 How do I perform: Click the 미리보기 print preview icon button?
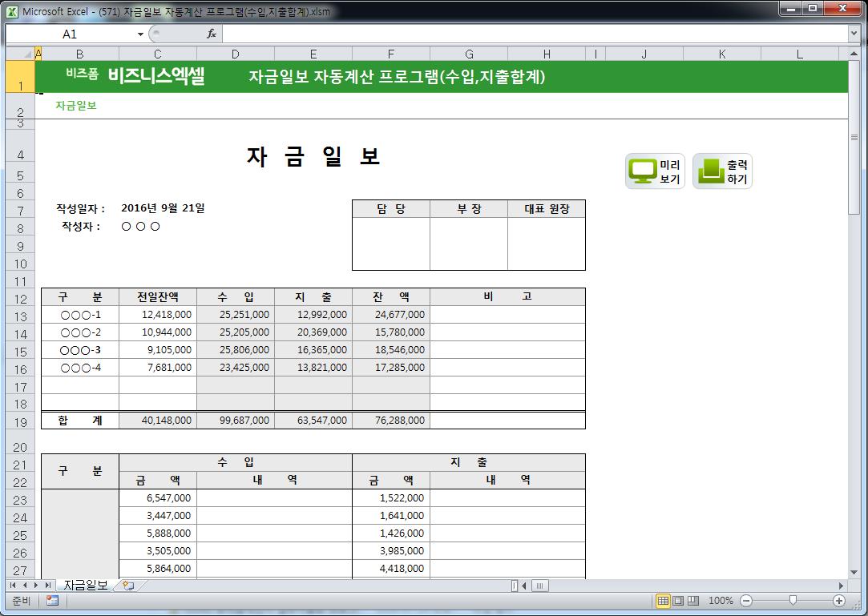(655, 171)
